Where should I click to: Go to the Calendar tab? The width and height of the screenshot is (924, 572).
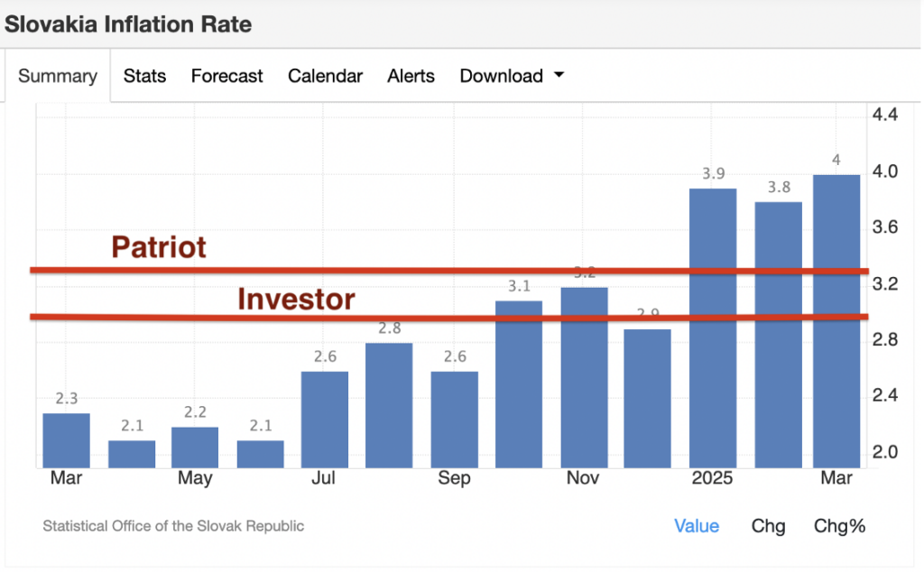pos(325,77)
